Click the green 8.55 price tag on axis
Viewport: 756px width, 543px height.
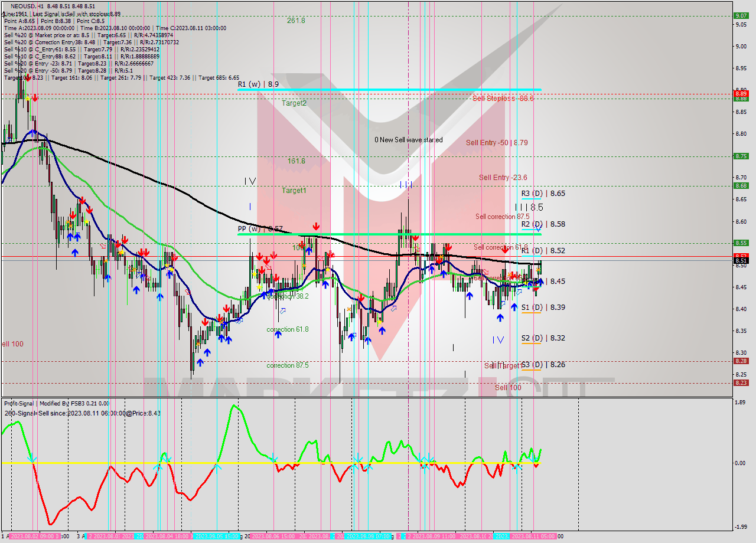pyautogui.click(x=741, y=243)
